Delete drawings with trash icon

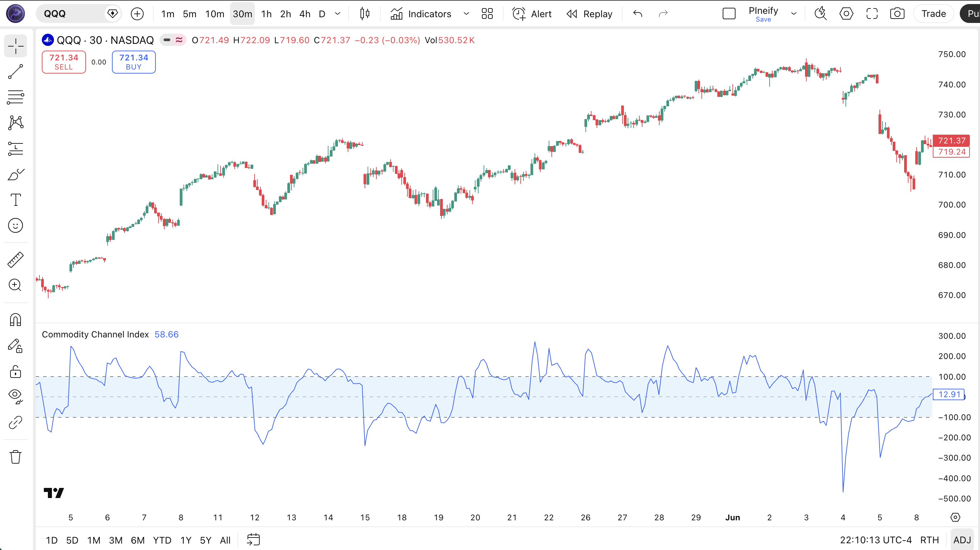click(x=16, y=457)
